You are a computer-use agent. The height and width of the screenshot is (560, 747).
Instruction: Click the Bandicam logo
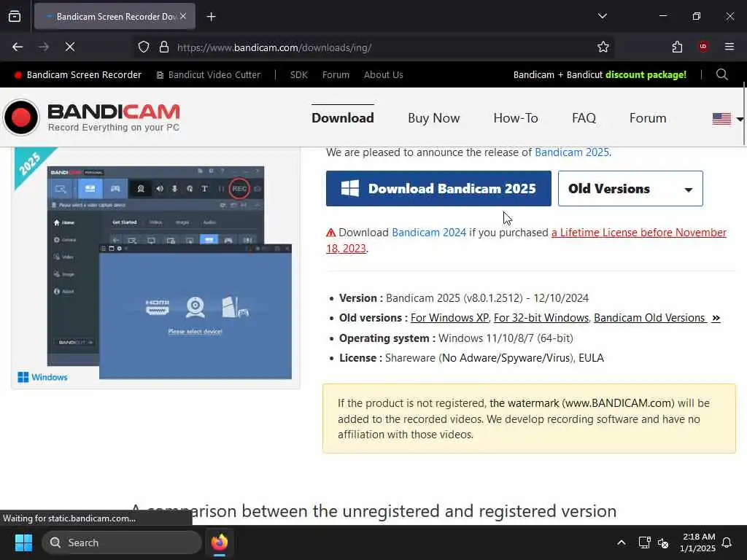tap(91, 117)
